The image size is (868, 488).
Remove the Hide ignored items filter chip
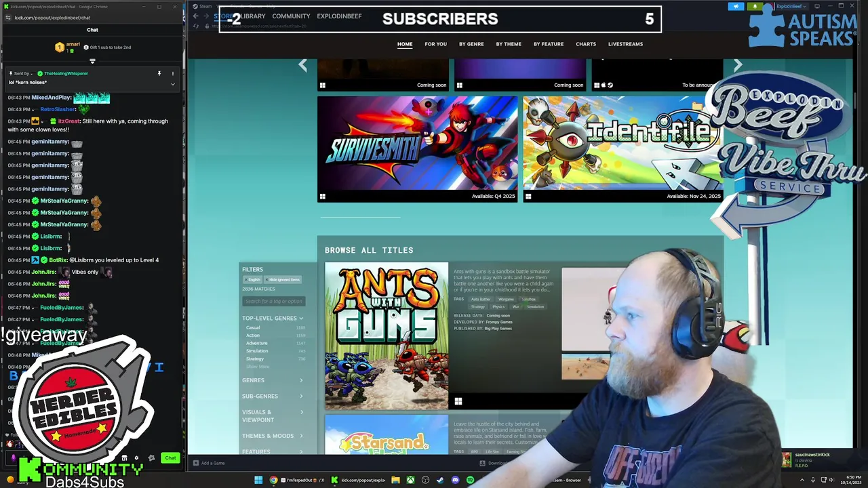click(282, 279)
